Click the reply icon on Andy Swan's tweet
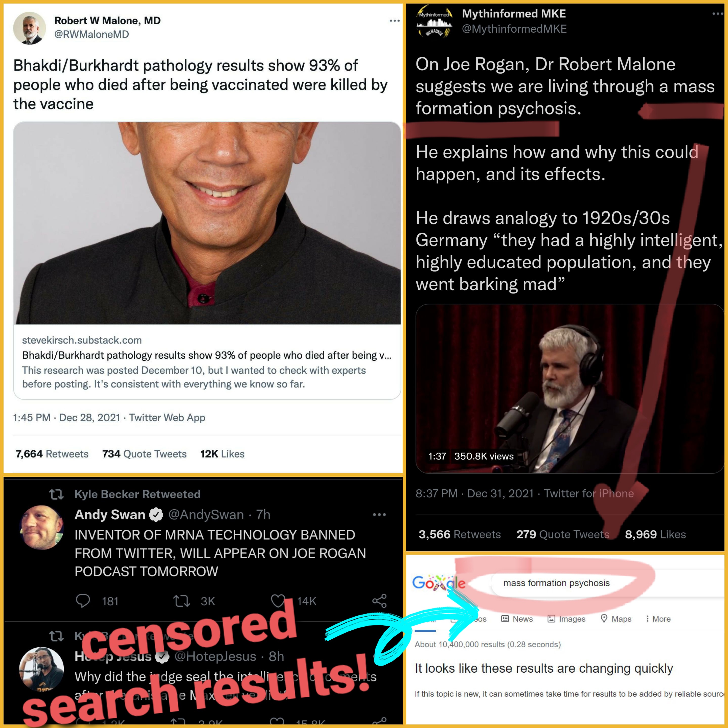The width and height of the screenshot is (728, 728). [83, 601]
